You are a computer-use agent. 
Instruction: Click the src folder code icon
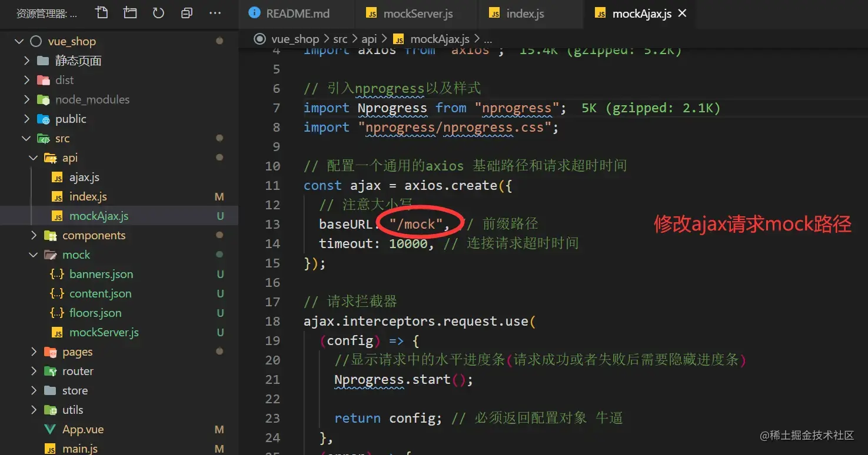43,139
